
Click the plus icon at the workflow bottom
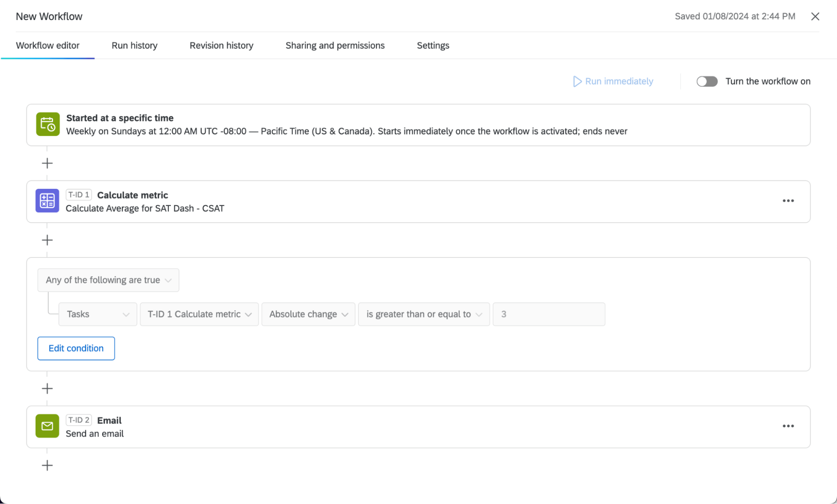47,465
